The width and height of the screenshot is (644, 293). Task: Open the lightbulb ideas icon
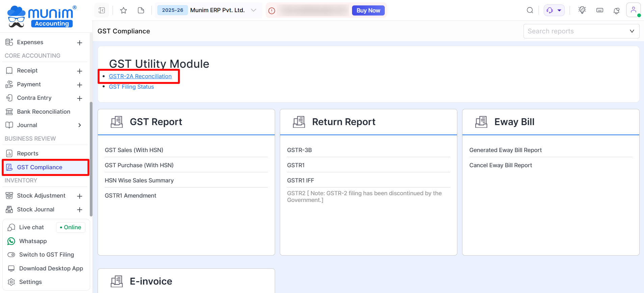[x=582, y=10]
